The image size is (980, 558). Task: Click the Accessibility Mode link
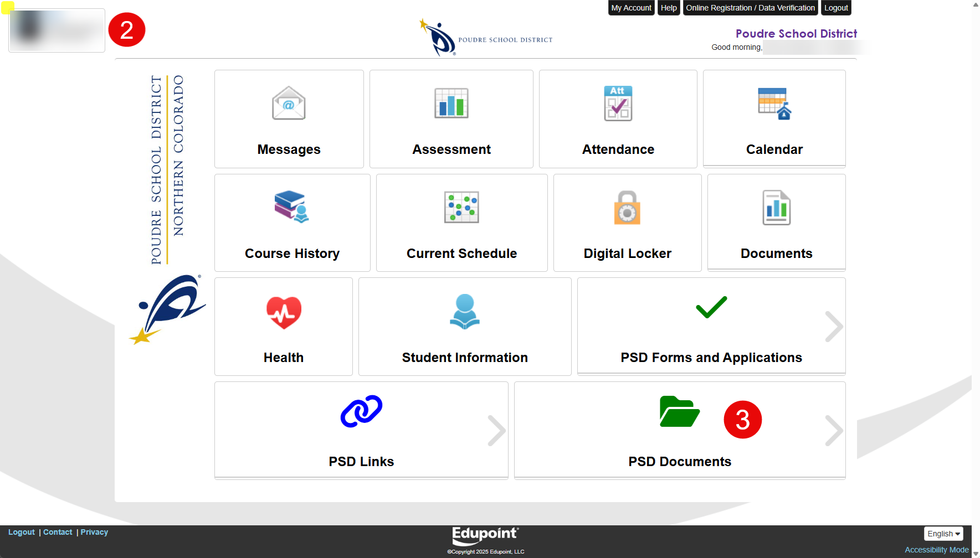coord(936,550)
